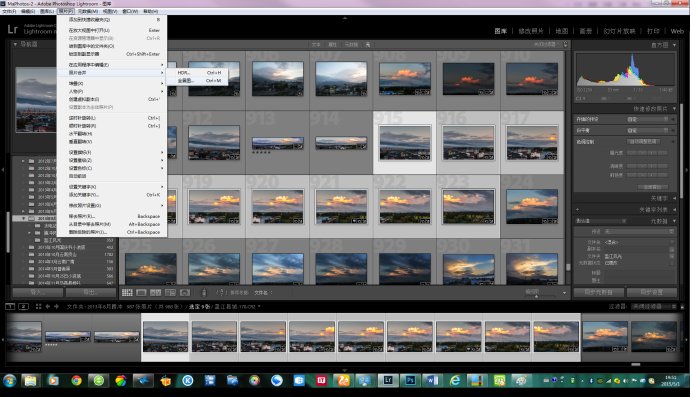690x397 pixels.
Task: Open the filmstrip filter (过滤器) dropdown
Action: click(654, 306)
